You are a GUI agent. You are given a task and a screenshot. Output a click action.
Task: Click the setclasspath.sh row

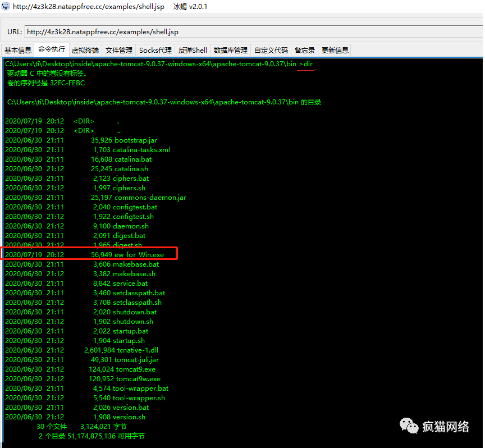click(x=83, y=303)
